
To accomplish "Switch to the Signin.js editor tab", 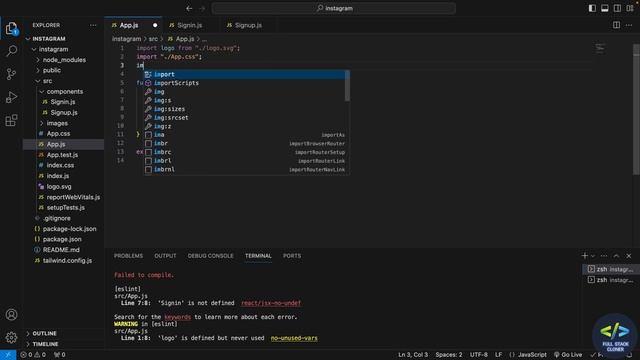I will (x=190, y=25).
